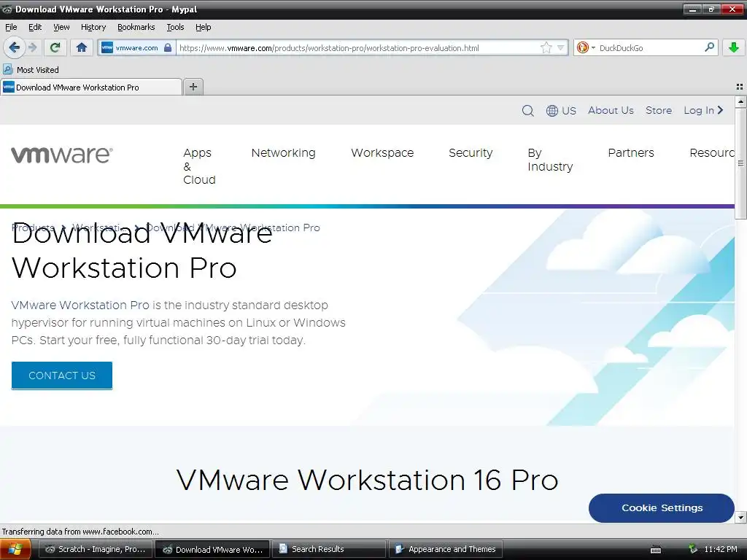The width and height of the screenshot is (747, 560).
Task: Open the By Industry navigation item
Action: coord(550,160)
